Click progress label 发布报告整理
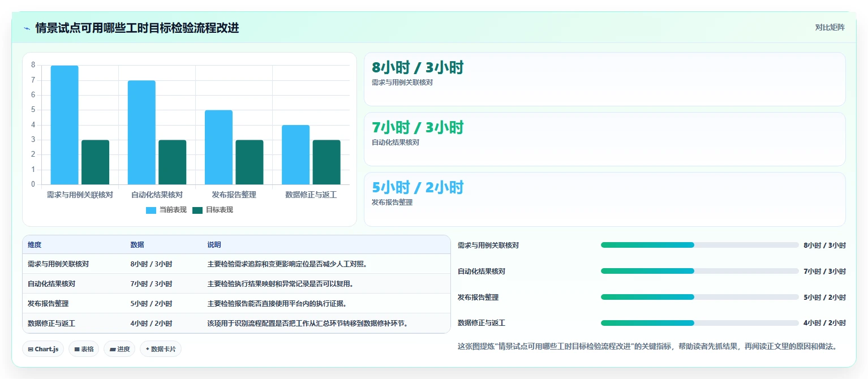 478,298
